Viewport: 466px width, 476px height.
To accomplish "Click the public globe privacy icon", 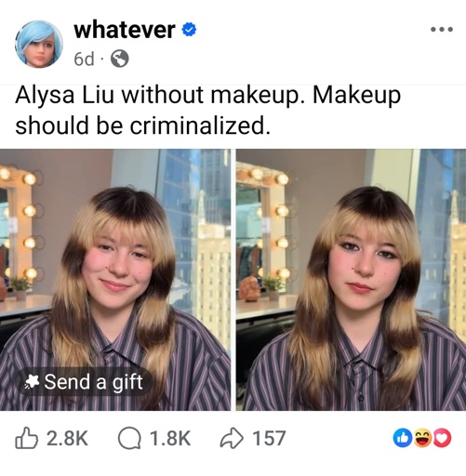I will point(120,59).
